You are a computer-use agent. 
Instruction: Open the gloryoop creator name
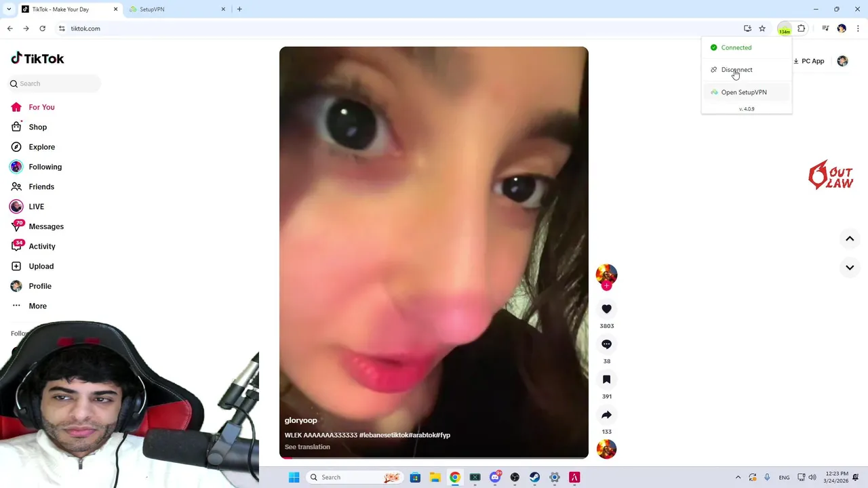coord(300,420)
